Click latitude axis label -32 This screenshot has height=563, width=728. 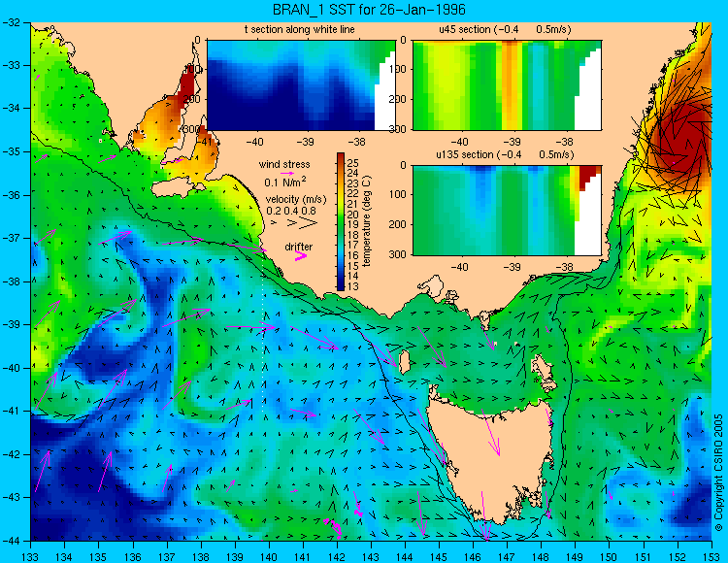click(x=11, y=21)
